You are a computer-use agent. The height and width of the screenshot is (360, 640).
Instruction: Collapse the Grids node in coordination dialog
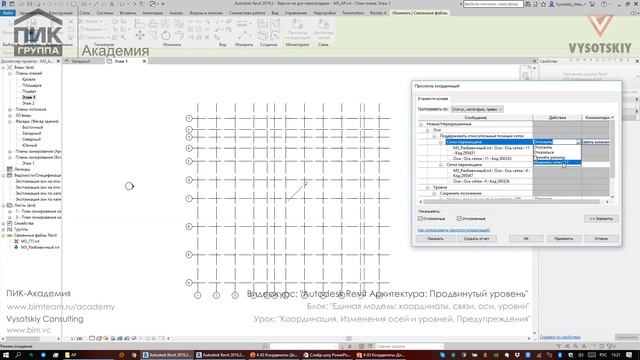[427, 130]
